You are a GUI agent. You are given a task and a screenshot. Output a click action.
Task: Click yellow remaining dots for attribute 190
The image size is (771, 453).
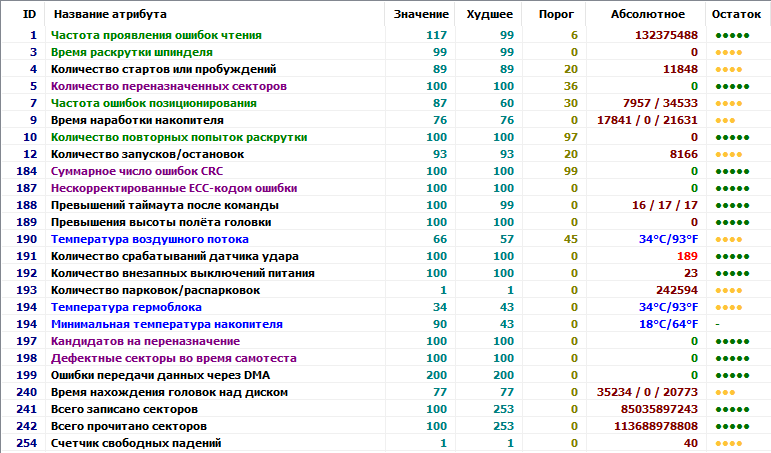tap(729, 240)
